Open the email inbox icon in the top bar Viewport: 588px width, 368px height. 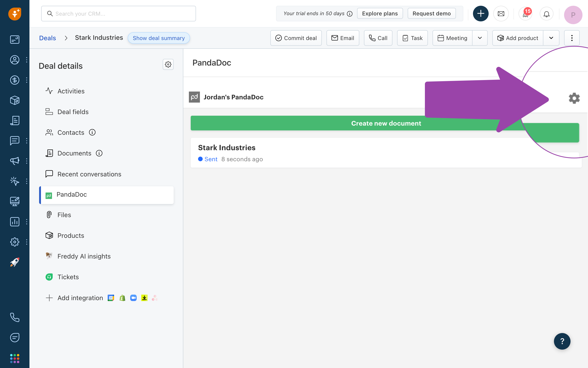(x=501, y=14)
